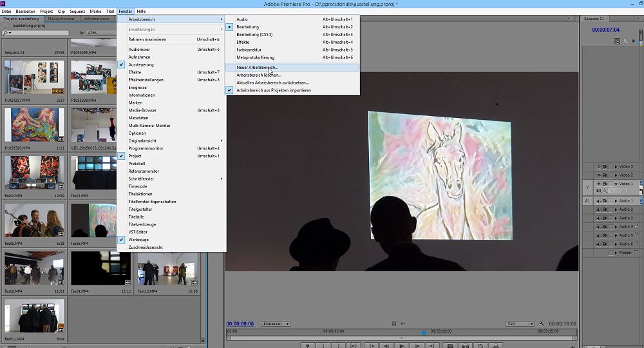This screenshot has height=348, width=644.
Task: Select the fest8.MP4 clip thumbnail
Action: [x=35, y=268]
